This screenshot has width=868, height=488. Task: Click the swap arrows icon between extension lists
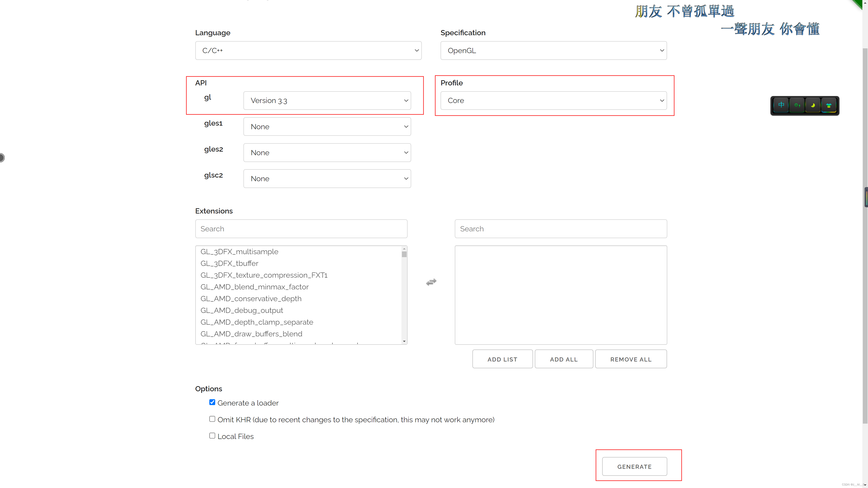(x=431, y=282)
